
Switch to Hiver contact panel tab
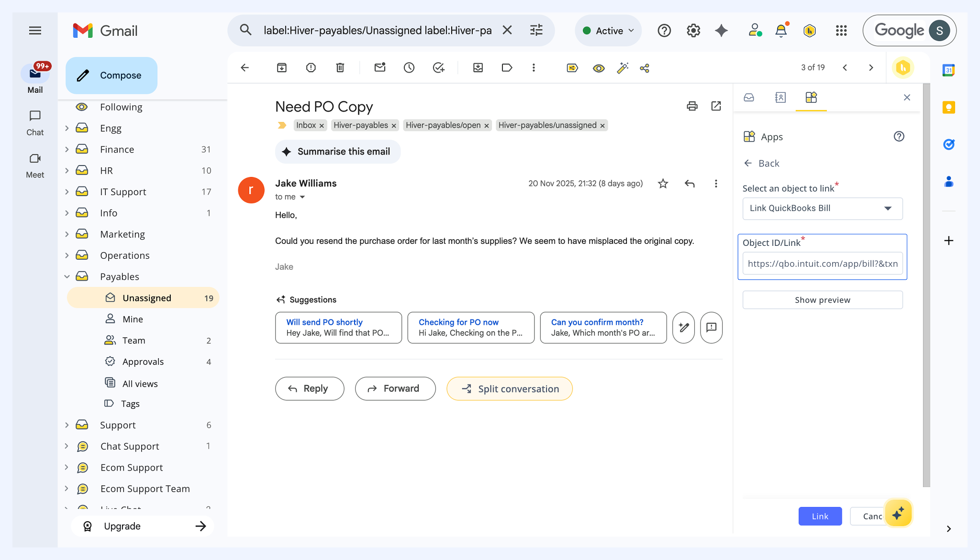pyautogui.click(x=780, y=98)
